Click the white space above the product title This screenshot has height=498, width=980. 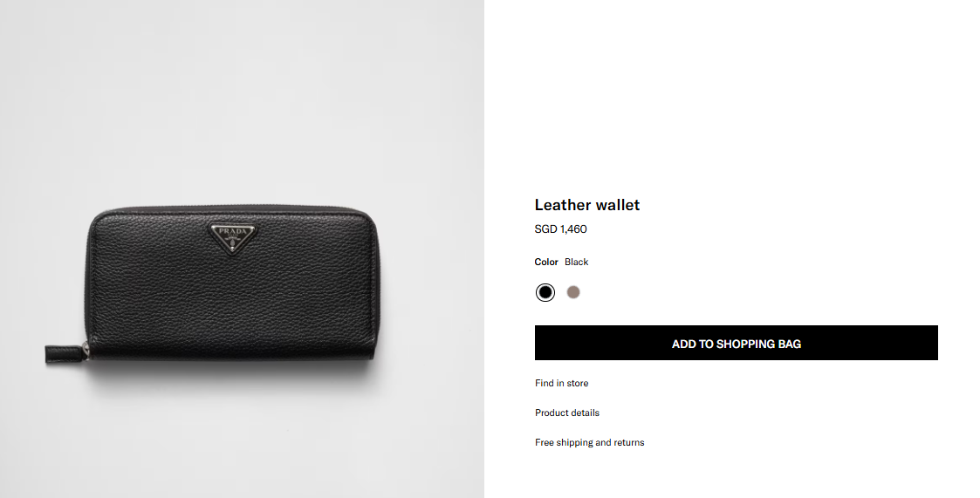point(731,93)
